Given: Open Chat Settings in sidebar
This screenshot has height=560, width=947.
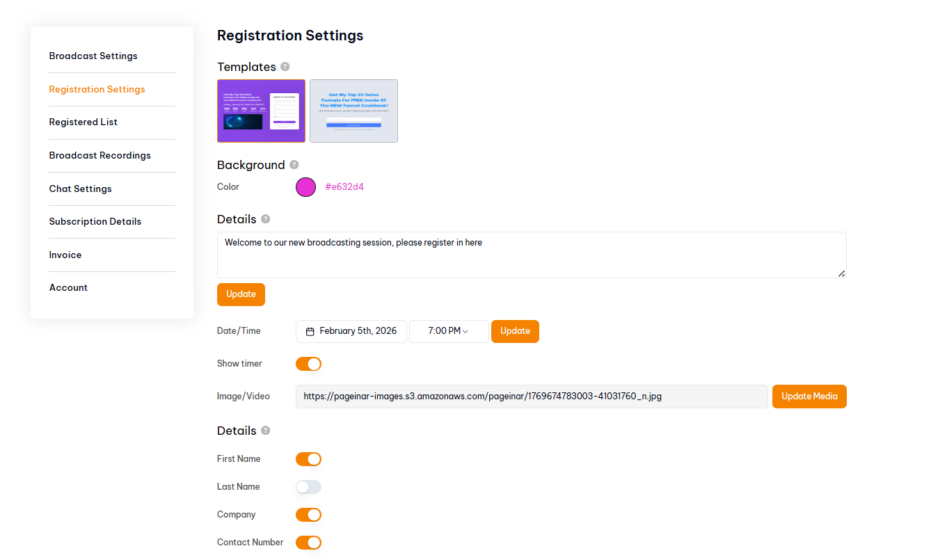Looking at the screenshot, I should coord(80,189).
